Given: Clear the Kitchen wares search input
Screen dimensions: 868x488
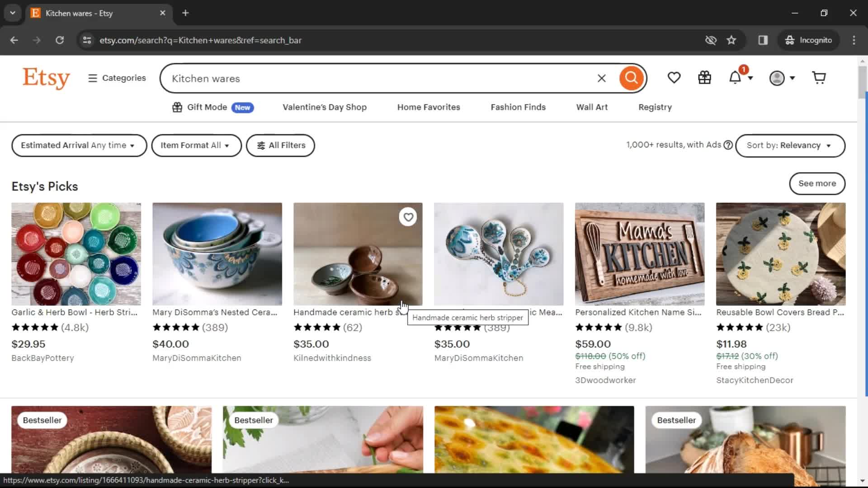Looking at the screenshot, I should click(602, 78).
